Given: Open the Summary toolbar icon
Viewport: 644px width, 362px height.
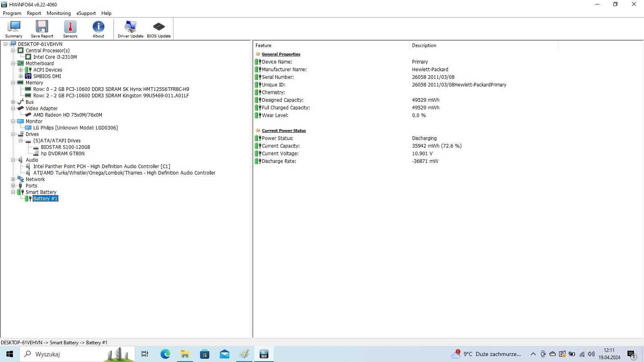Looking at the screenshot, I should point(14,29).
